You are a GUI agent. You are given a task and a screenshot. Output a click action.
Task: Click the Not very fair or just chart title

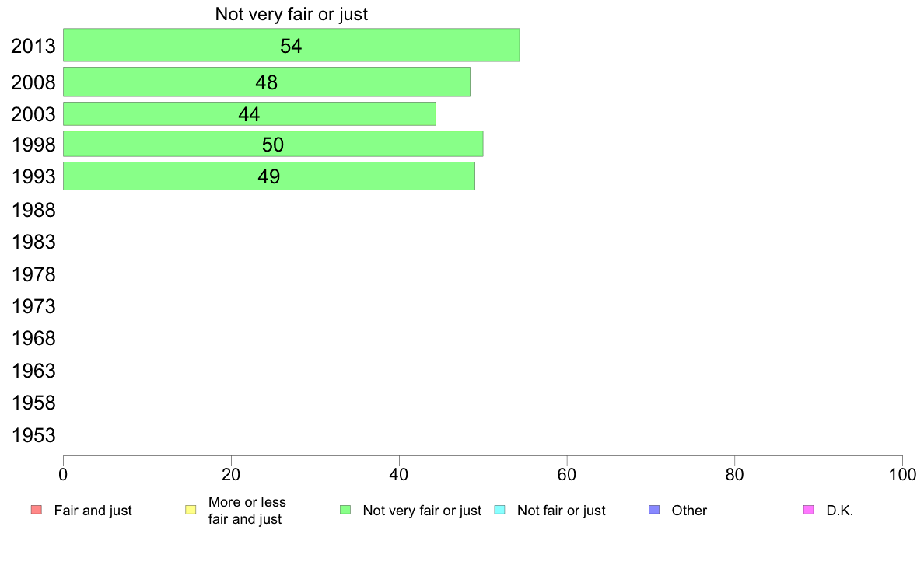point(291,14)
